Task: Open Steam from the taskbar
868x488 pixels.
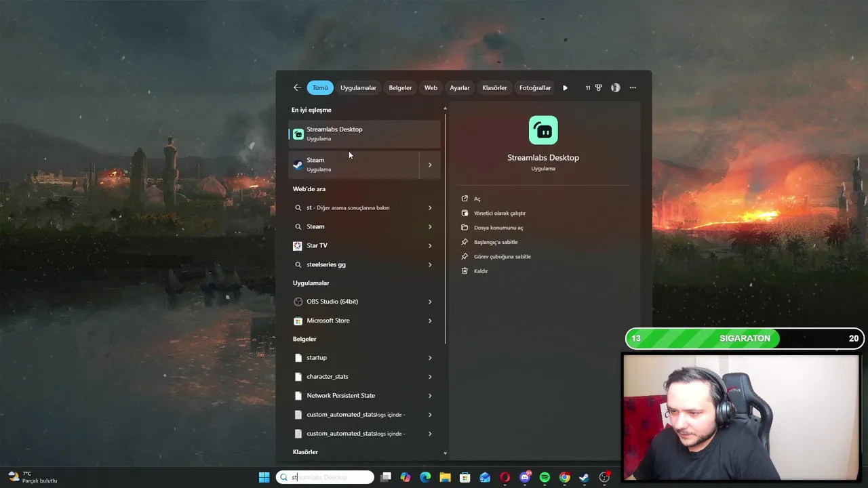Action: click(x=584, y=477)
